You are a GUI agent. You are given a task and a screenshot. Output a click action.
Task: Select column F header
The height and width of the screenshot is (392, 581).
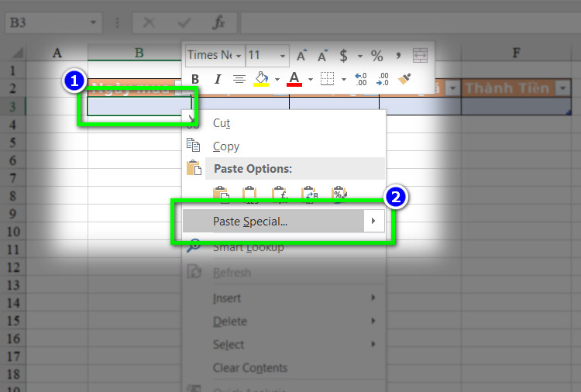pyautogui.click(x=516, y=53)
